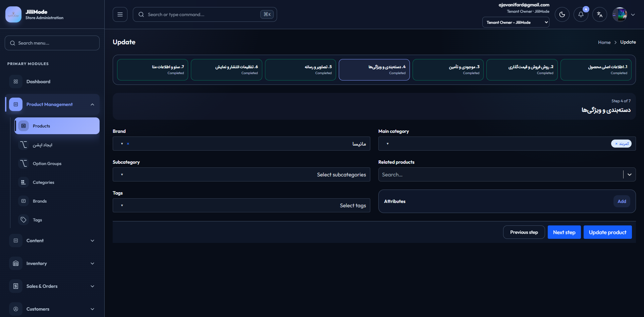Click the Brands icon
The height and width of the screenshot is (317, 644).
(x=23, y=201)
